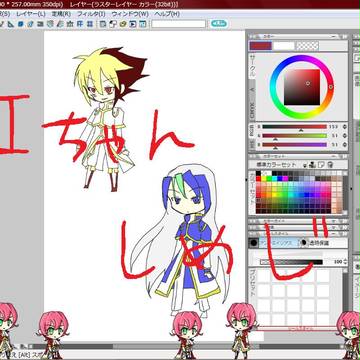Click the blue cube toolbar icon
Image resolution: width=360 pixels, height=360 pixels.
[20, 24]
